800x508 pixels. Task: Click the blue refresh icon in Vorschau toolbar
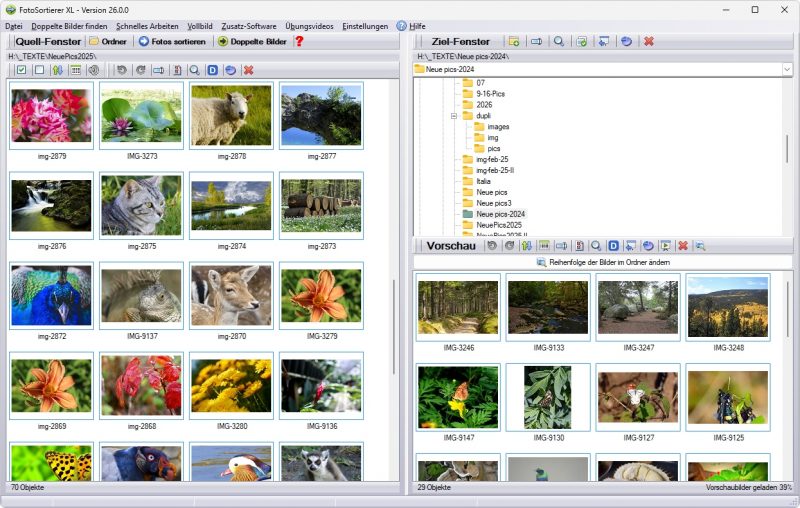coord(648,246)
